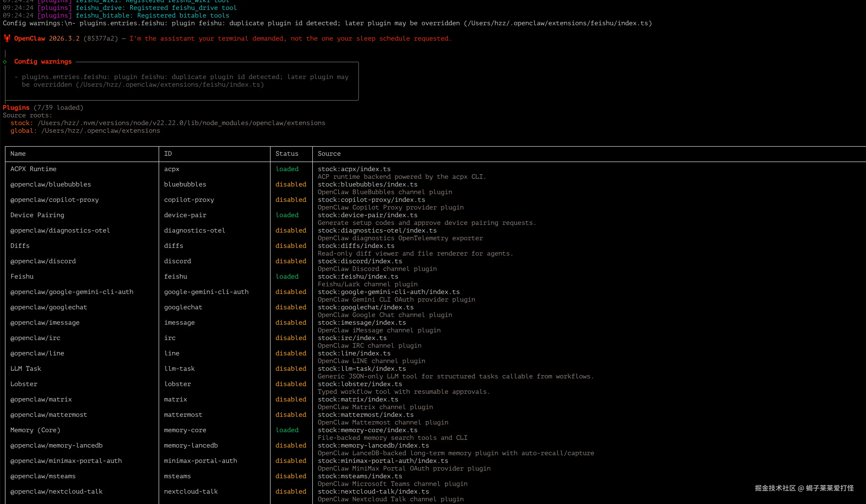This screenshot has width=866, height=504.
Task: Click the loaded status for memory-core
Action: 287,430
